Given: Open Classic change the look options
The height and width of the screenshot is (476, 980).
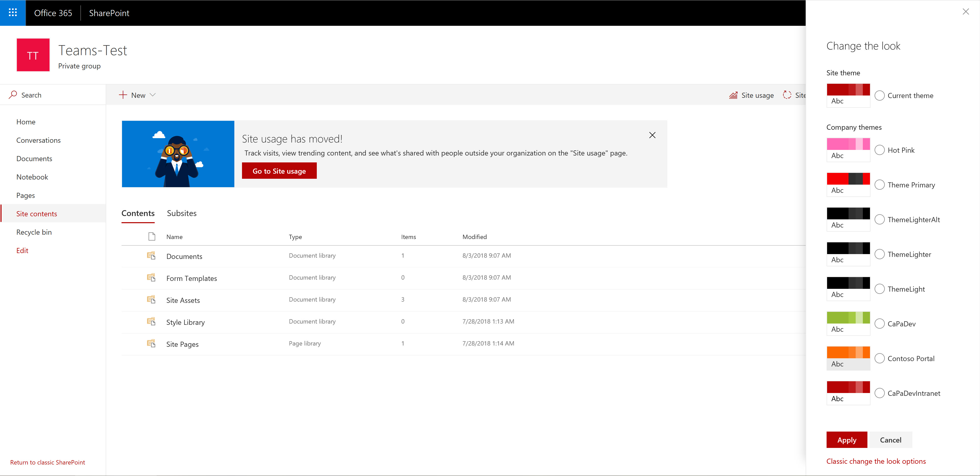Looking at the screenshot, I should (876, 461).
